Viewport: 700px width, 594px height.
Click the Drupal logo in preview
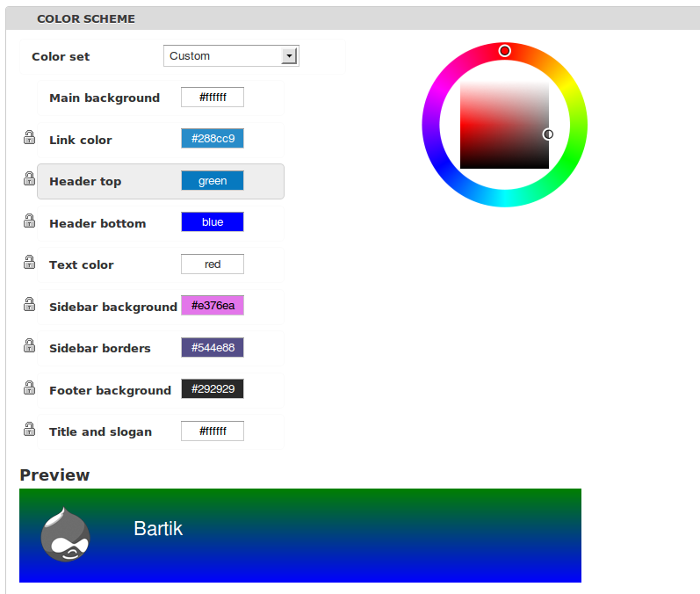pyautogui.click(x=65, y=534)
